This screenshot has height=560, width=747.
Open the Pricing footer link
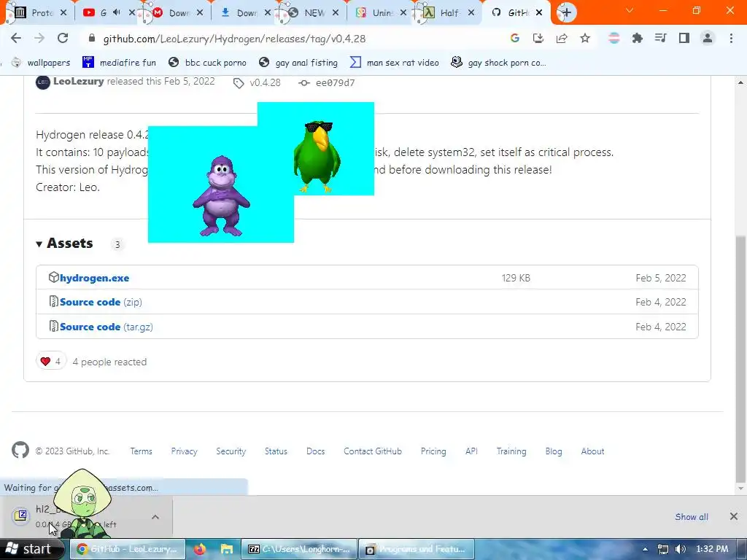[x=433, y=451]
